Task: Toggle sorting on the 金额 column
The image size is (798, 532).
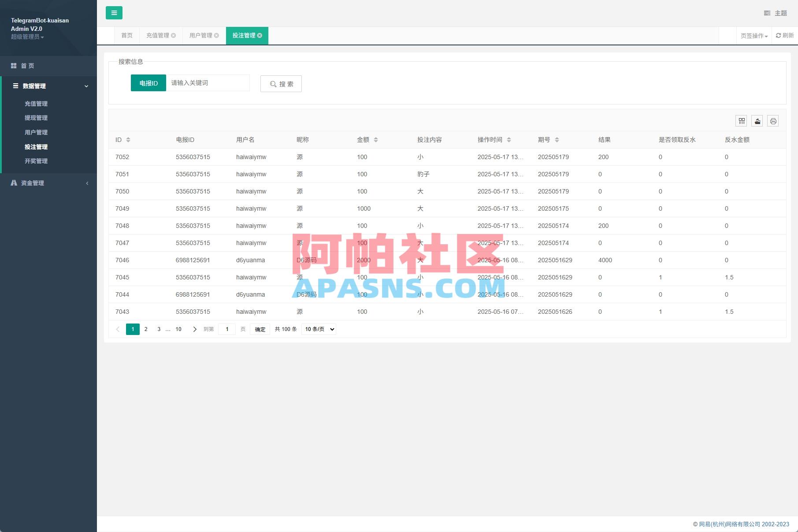Action: [376, 140]
